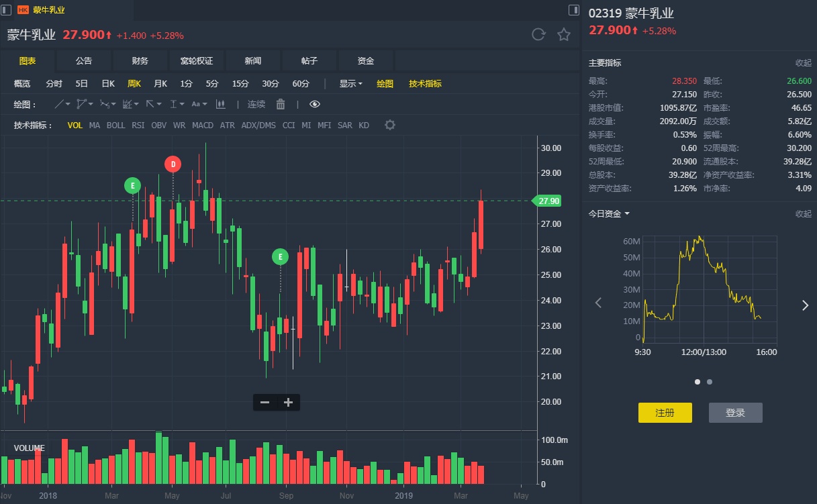
Task: Toggle 连续 continuous drawing mode
Action: [x=256, y=104]
